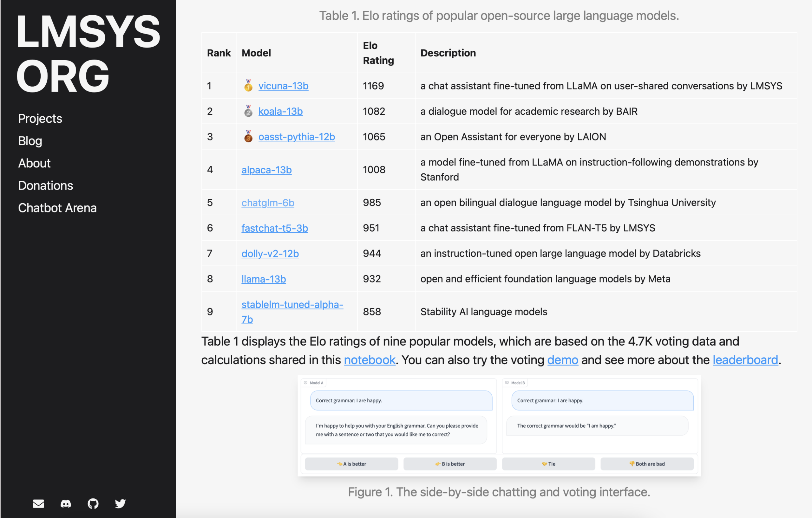This screenshot has width=812, height=518.
Task: Click the Twitter bird icon
Action: pyautogui.click(x=120, y=503)
